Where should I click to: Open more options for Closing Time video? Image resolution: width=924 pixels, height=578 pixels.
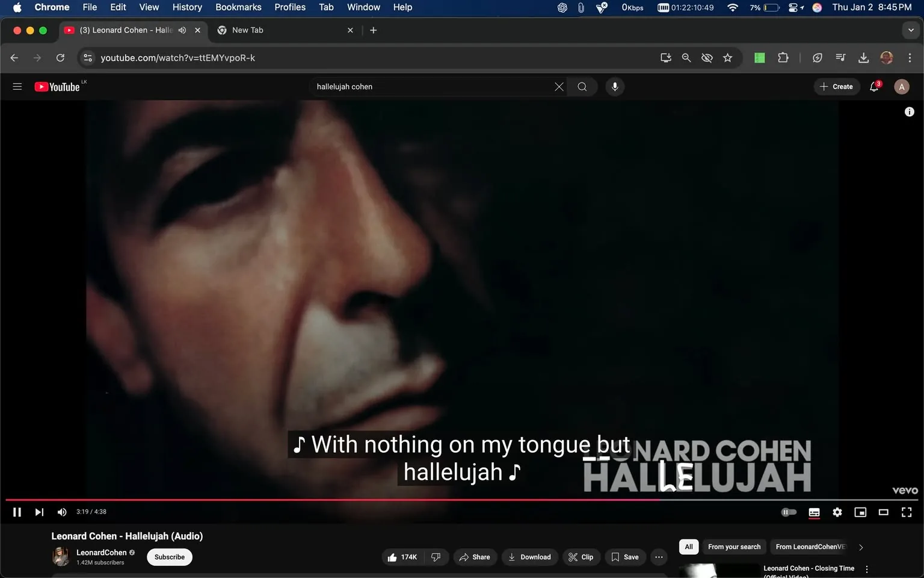[866, 568]
